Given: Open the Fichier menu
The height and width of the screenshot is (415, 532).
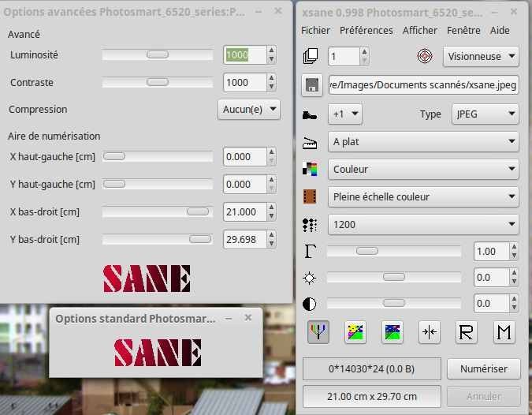Looking at the screenshot, I should tap(315, 30).
